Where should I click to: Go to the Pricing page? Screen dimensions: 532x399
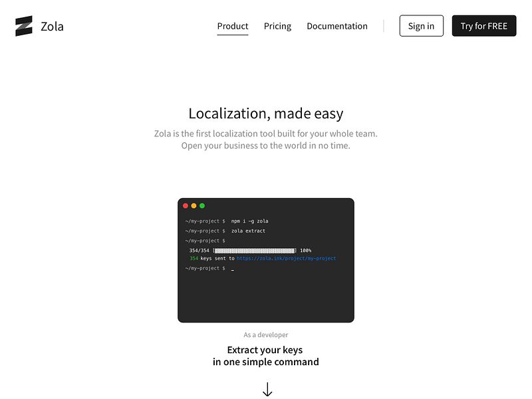[x=277, y=26]
